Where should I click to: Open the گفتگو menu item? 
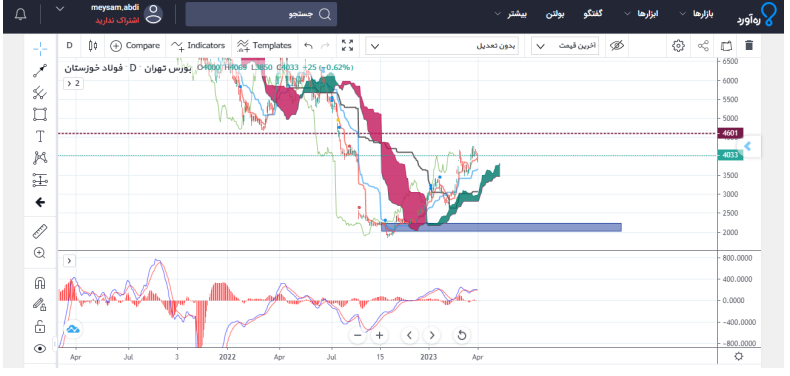pos(593,14)
